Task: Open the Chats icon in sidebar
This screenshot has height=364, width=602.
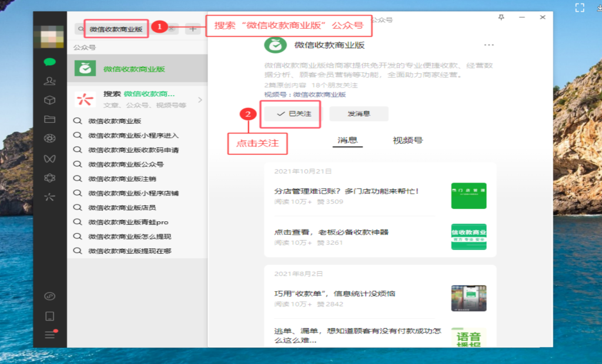Action: (49, 62)
